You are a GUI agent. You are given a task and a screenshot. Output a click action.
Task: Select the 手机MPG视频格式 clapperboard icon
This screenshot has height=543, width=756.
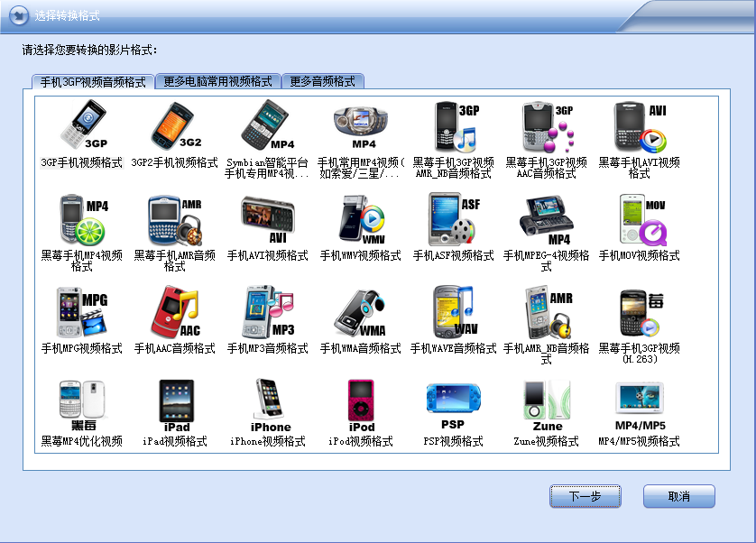coord(82,312)
